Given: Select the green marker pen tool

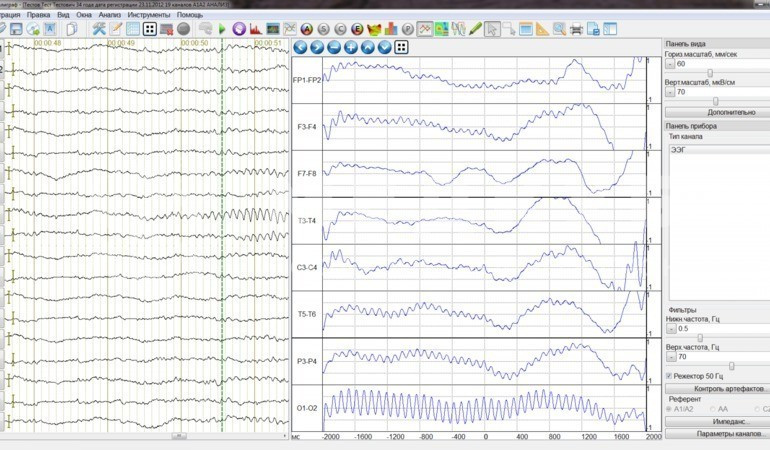Looking at the screenshot, I should [x=475, y=29].
